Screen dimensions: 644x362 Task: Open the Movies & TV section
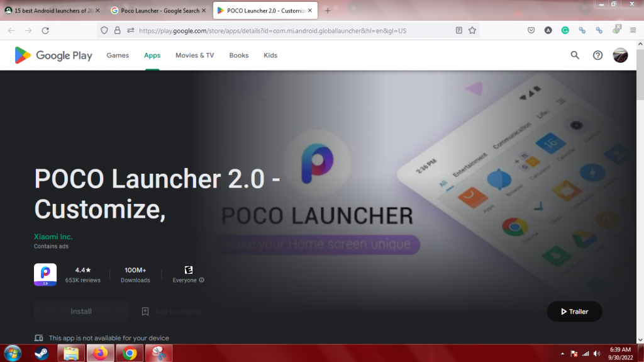(x=195, y=55)
